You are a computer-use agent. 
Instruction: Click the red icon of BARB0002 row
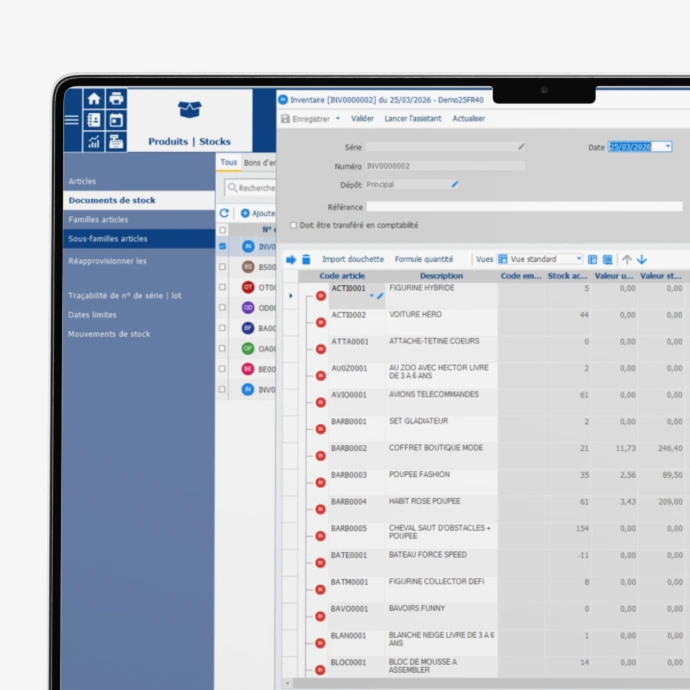[321, 456]
